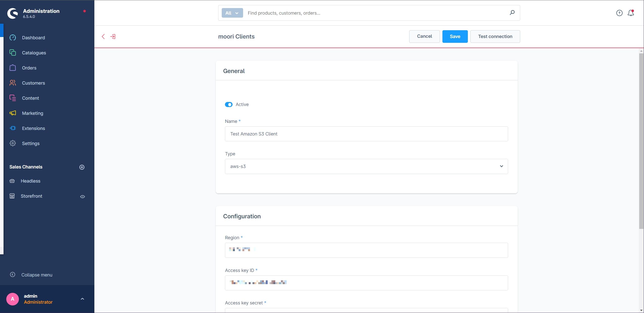Click the 'Sales Channels' heading
The image size is (644, 313).
coord(26,167)
